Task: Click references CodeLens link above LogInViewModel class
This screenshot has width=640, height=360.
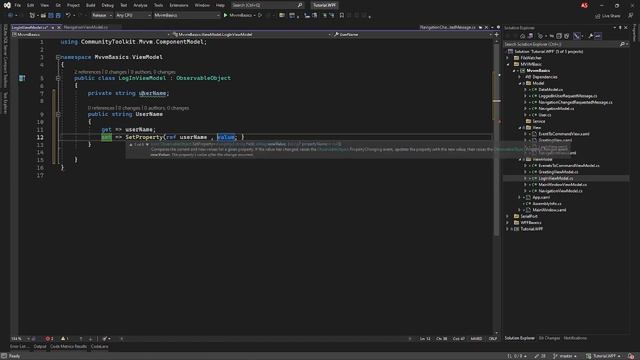Action: [x=87, y=72]
